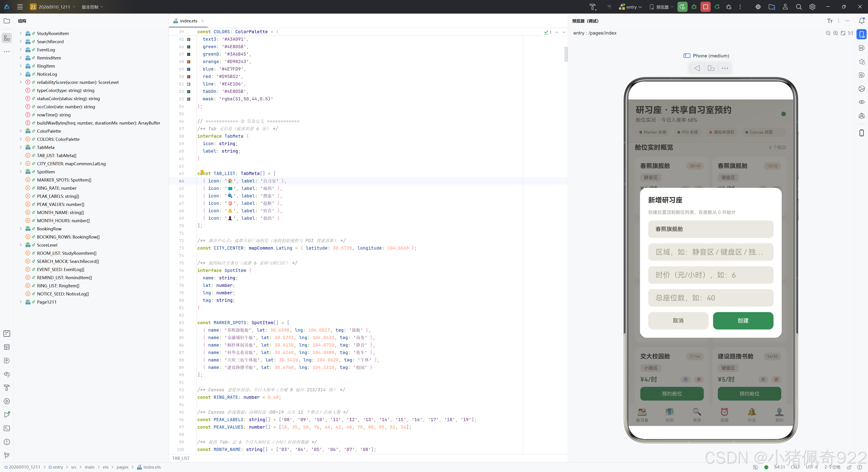Screen dimensions: 868x472
Task: Expand the CITY_CENTER node
Action: pyautogui.click(x=21, y=163)
